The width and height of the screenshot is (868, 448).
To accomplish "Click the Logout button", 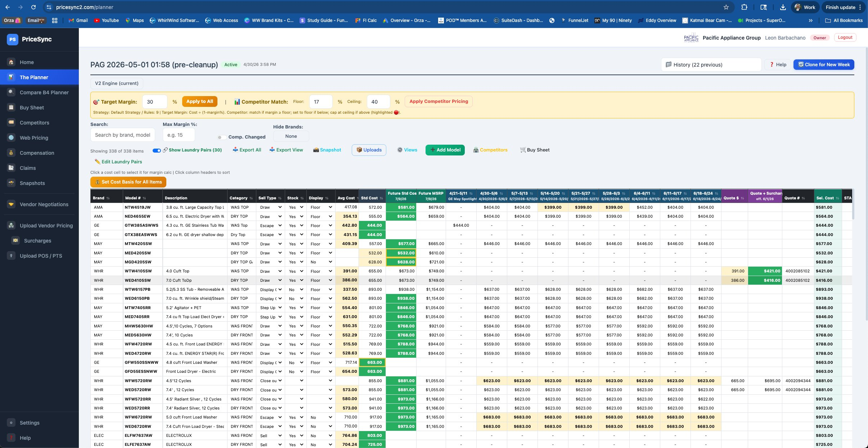I will pyautogui.click(x=845, y=37).
